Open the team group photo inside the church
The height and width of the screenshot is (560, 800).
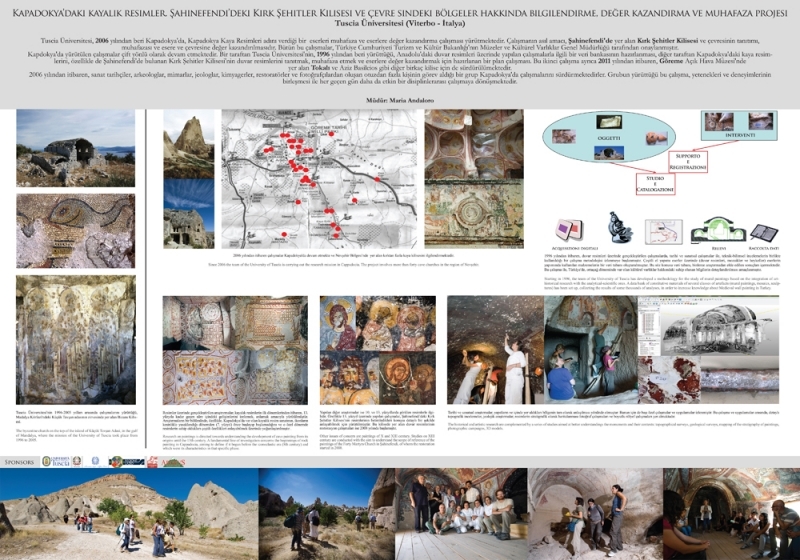[x=461, y=514]
